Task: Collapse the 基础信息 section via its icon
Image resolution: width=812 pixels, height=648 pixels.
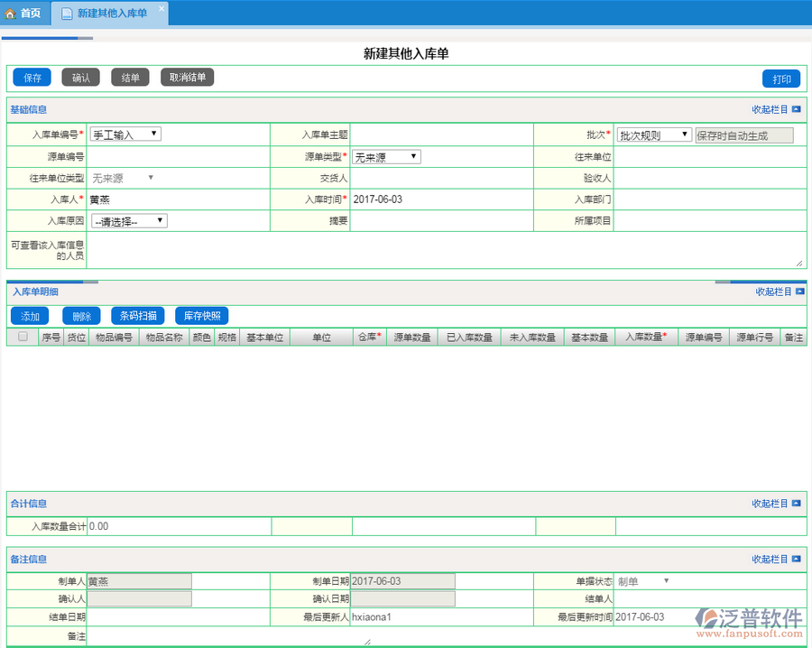Action: [797, 109]
